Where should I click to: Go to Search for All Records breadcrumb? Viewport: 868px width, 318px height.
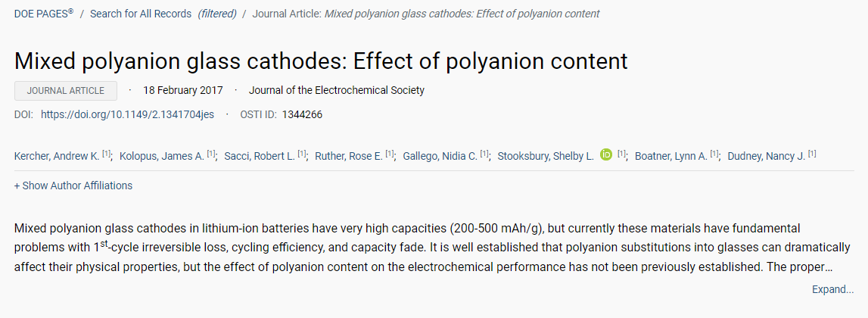tap(141, 14)
